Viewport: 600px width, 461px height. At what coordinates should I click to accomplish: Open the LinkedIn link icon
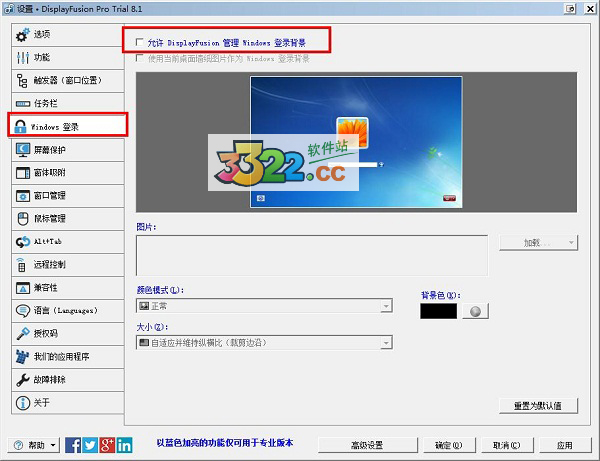(124, 445)
